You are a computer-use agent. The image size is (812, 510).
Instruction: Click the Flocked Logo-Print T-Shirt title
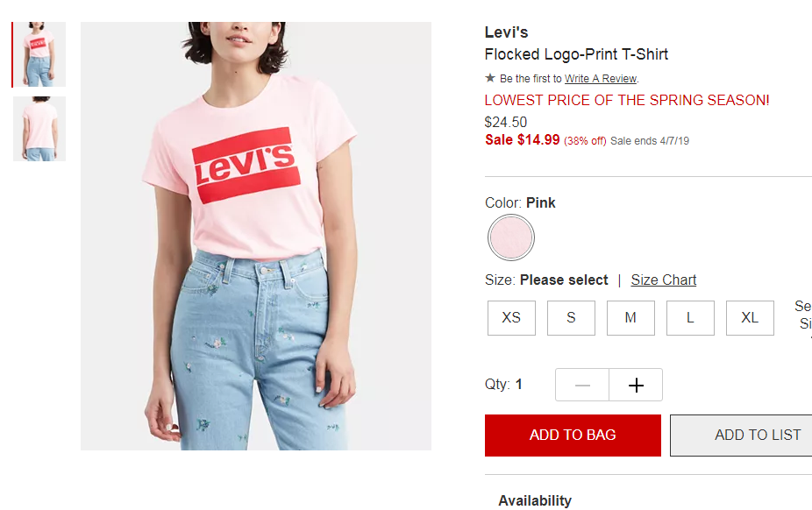tap(576, 54)
